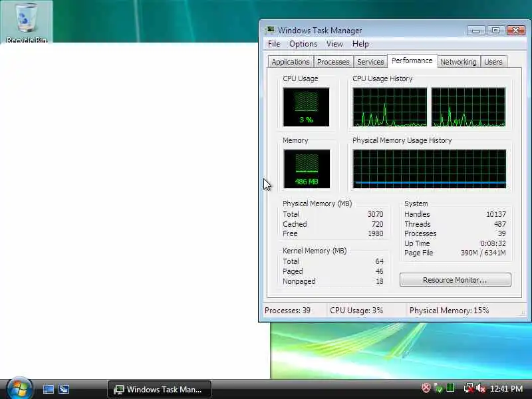Click status bar text CPU Usage: 3%

[356, 311]
